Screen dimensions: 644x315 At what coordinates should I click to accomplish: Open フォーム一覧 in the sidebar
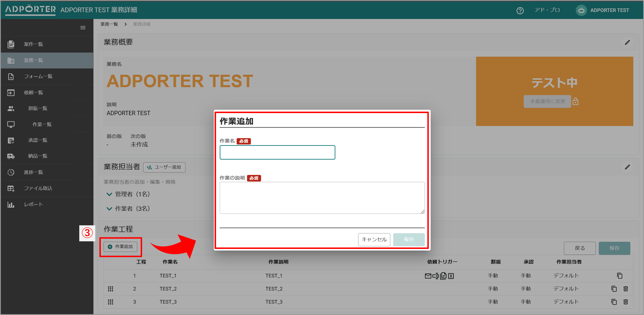click(38, 76)
